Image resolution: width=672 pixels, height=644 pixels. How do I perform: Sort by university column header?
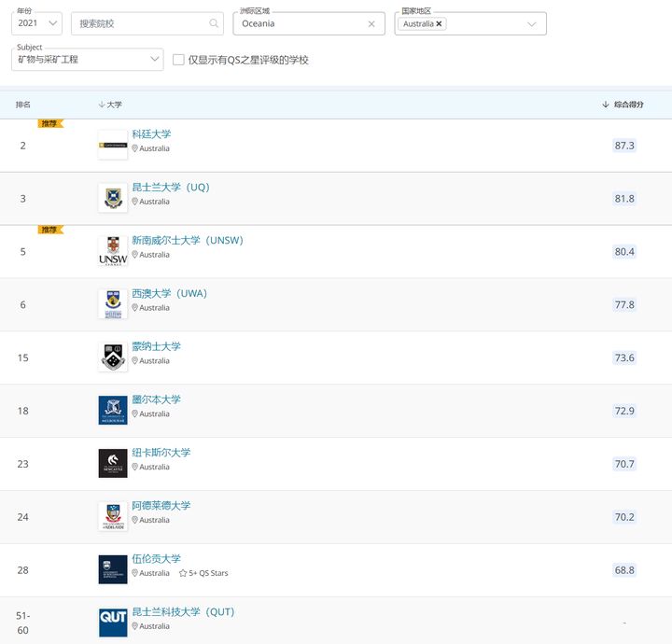tap(110, 105)
